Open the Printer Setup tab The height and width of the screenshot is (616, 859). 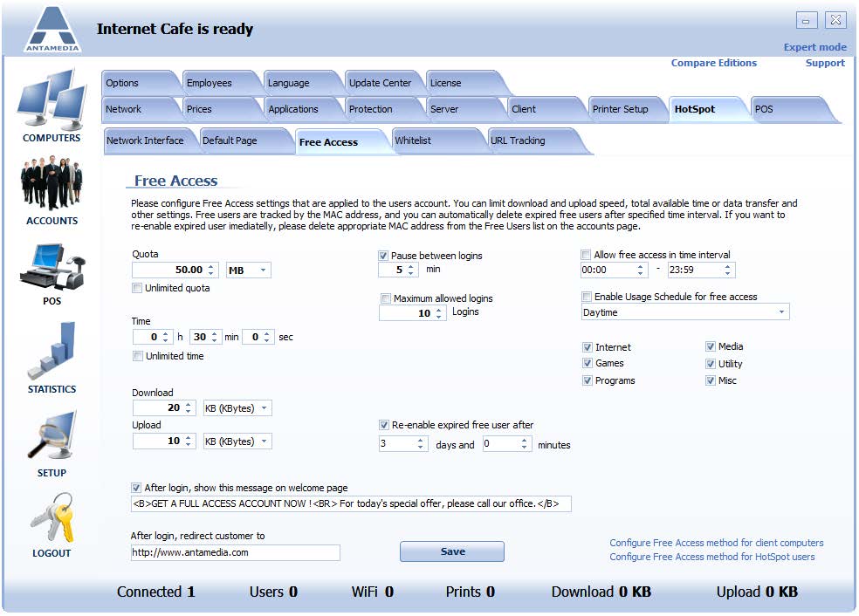pos(627,109)
